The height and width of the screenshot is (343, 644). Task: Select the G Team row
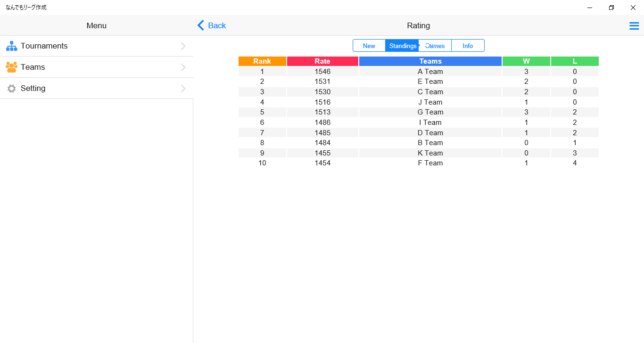tap(430, 112)
